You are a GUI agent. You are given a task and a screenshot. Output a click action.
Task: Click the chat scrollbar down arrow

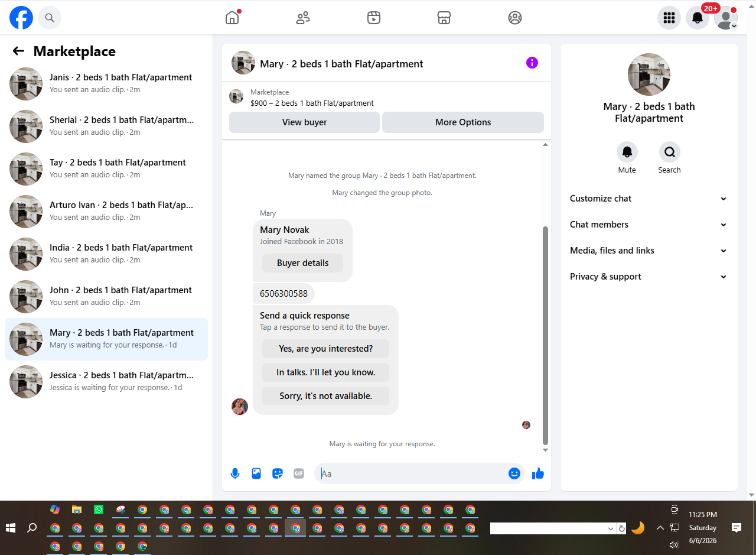coord(545,450)
